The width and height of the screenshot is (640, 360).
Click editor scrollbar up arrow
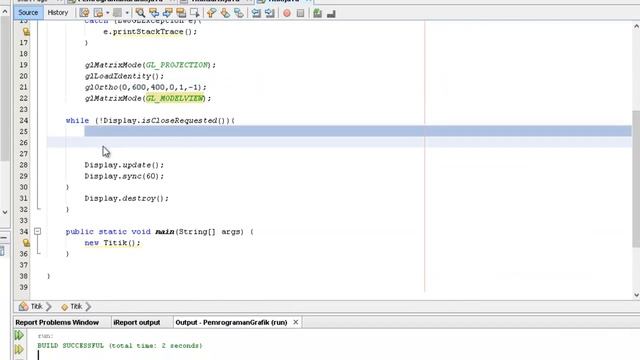(x=636, y=26)
